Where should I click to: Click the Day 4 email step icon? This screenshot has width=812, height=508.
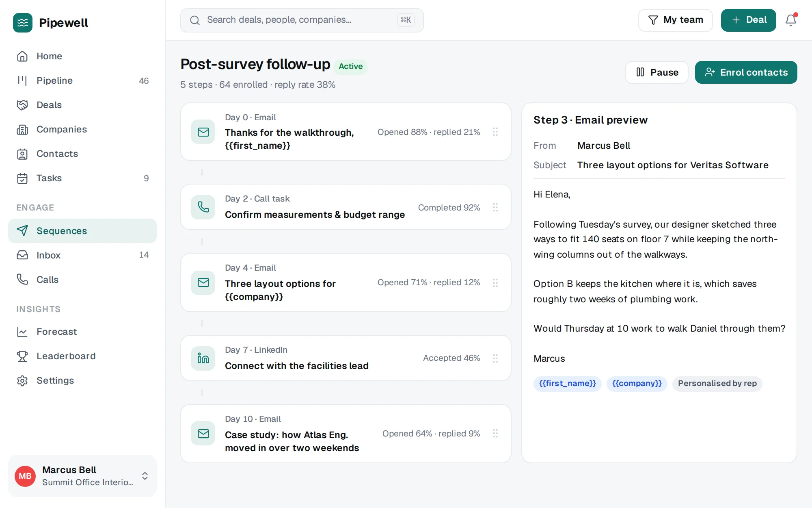(x=203, y=283)
